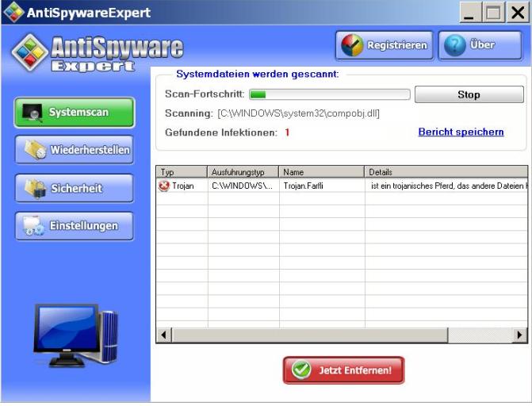The image size is (532, 406).
Task: Click the monitor icon in Systemscan button
Action: [x=33, y=113]
